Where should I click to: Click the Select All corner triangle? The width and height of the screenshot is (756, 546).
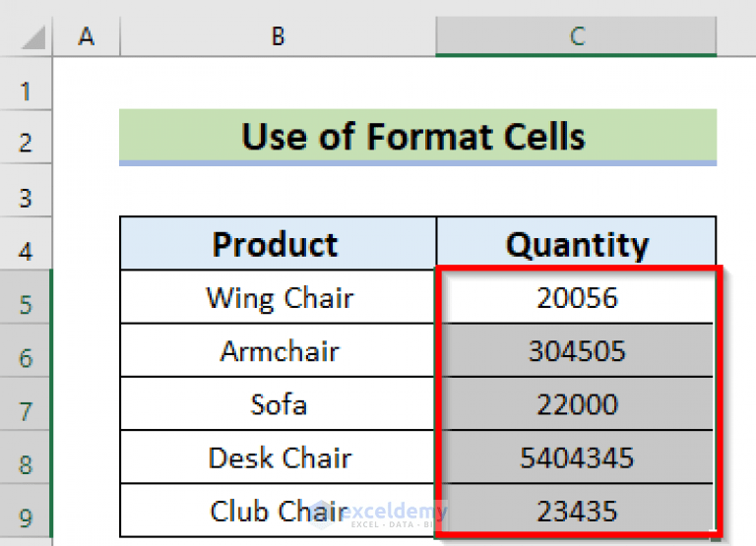(x=33, y=37)
